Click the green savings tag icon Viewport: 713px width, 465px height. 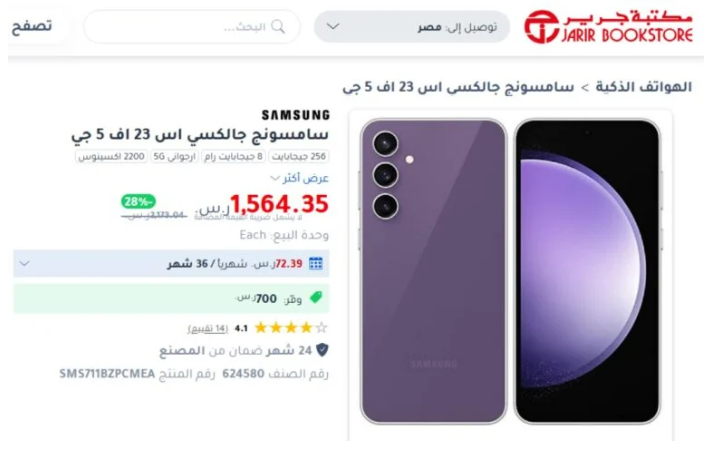316,298
